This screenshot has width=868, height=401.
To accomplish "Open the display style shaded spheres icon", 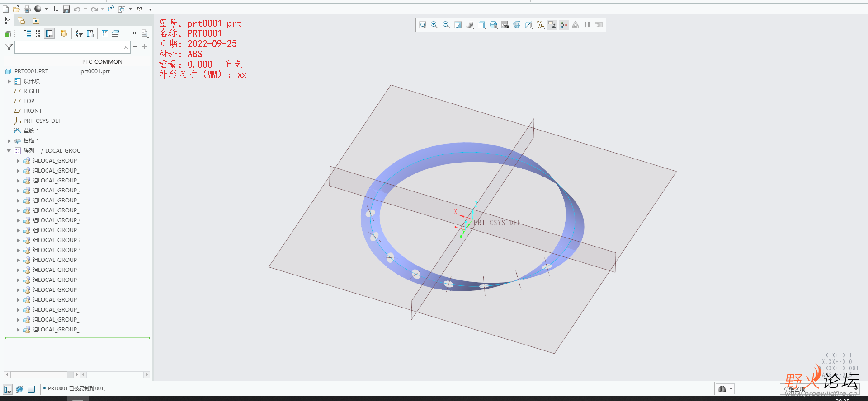I will 470,25.
